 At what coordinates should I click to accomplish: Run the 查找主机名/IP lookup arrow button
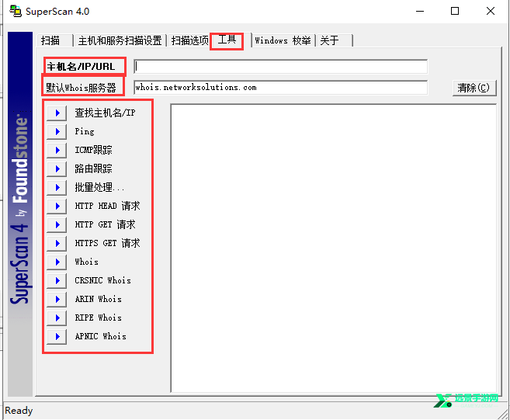click(57, 113)
